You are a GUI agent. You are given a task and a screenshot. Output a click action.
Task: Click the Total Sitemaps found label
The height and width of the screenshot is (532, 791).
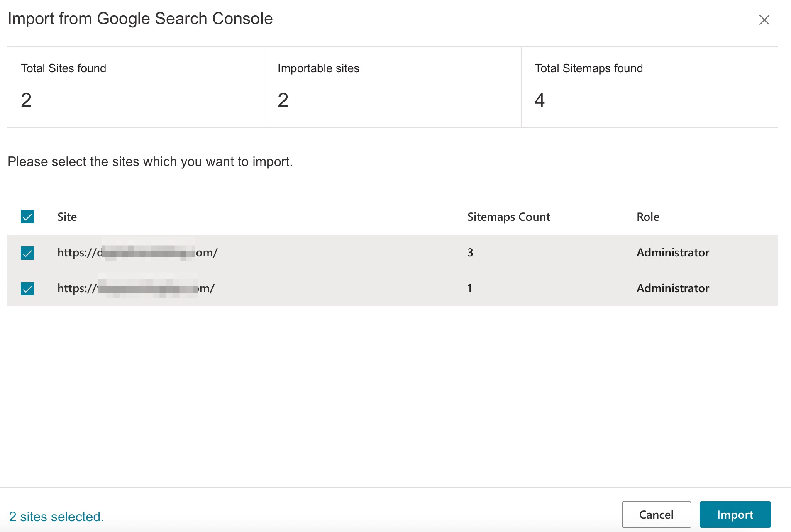point(588,68)
